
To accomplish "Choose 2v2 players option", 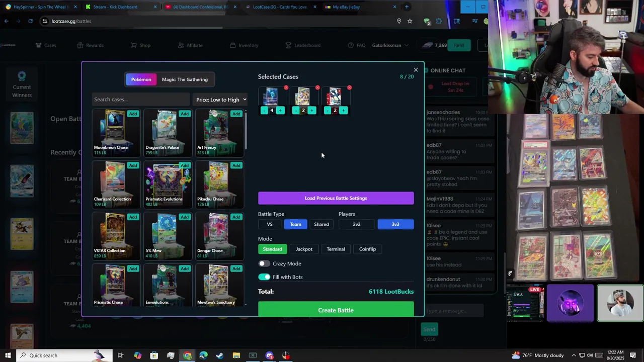I will [357, 224].
